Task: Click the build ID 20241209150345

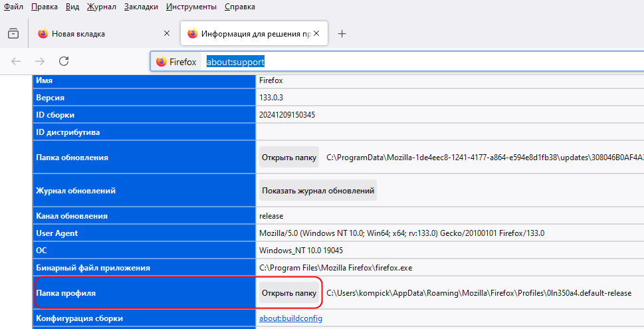Action: click(287, 115)
